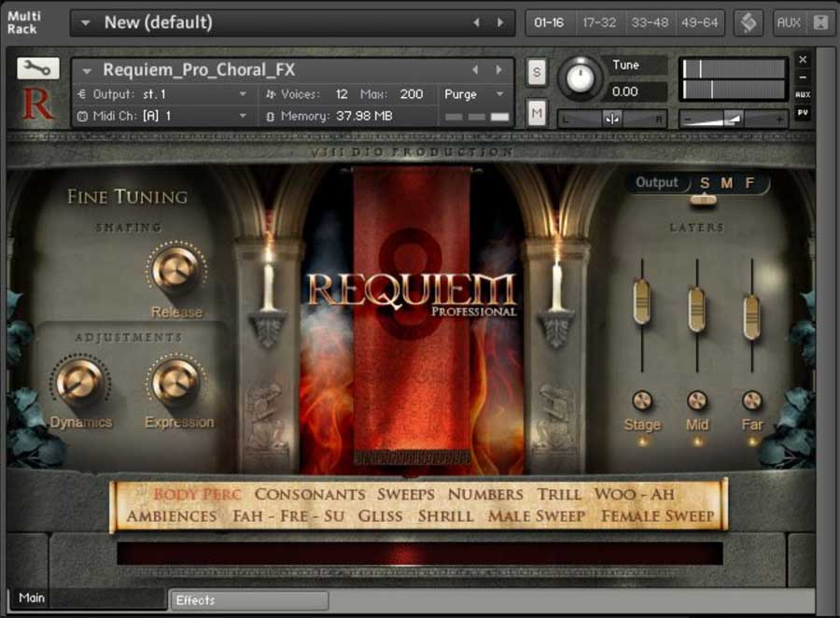Select output routing F

[749, 183]
